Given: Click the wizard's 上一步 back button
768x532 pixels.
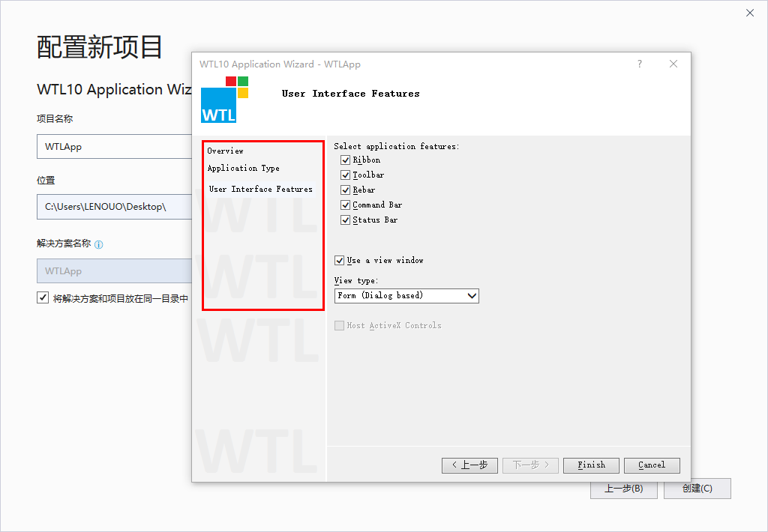Looking at the screenshot, I should (469, 465).
